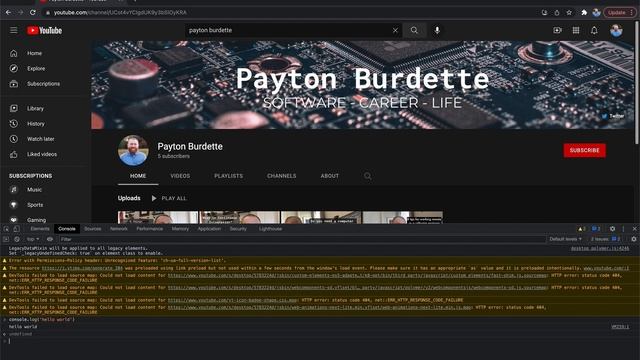Screen dimensions: 640x360
Task: Click the search magnifier button
Action: point(414,30)
